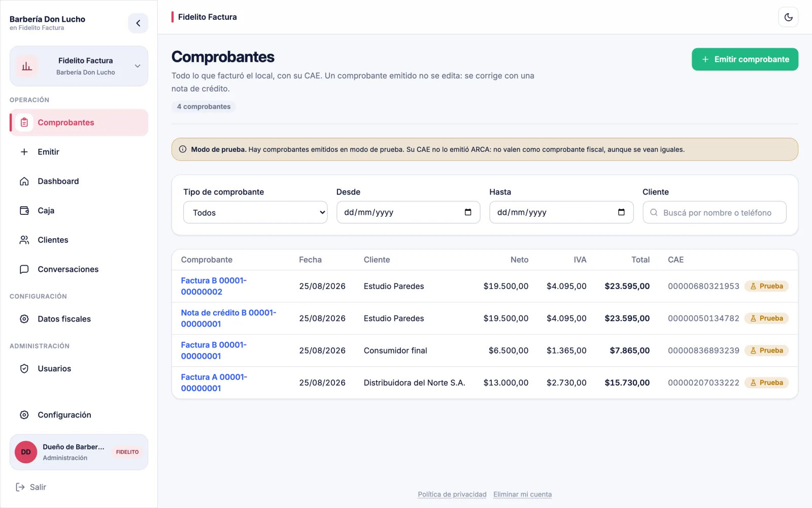812x508 pixels.
Task: Focus the Cliente search input field
Action: tap(715, 212)
